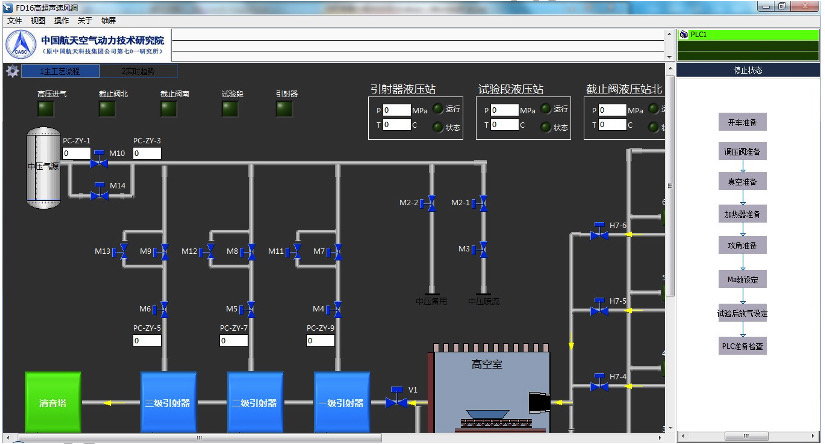Open the 操作 menu
825x444 pixels.
[62, 20]
